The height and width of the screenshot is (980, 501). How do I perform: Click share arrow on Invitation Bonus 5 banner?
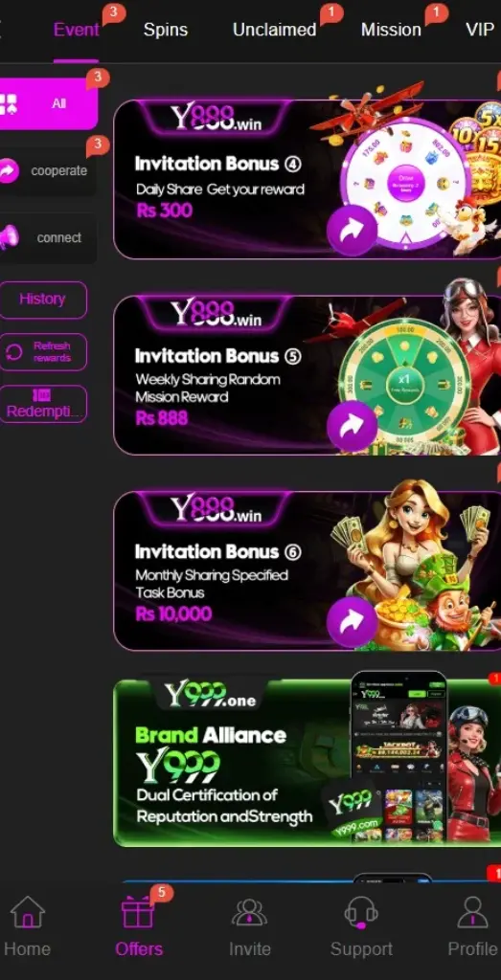tap(353, 426)
